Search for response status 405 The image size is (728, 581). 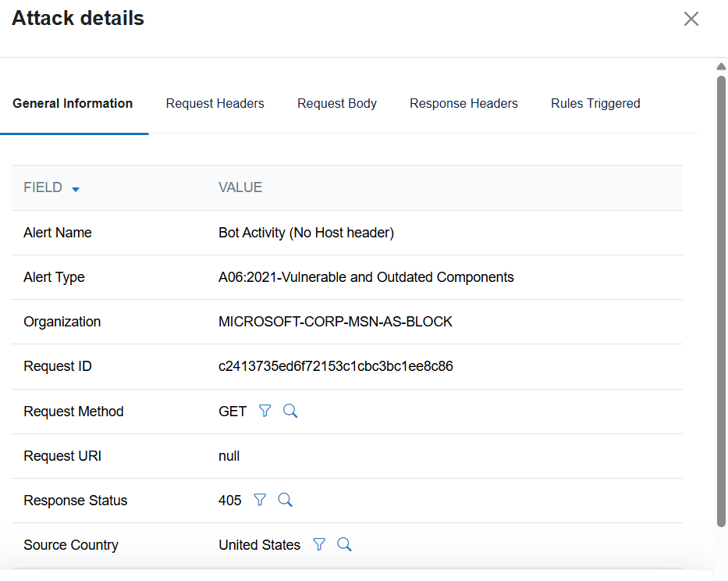[286, 500]
